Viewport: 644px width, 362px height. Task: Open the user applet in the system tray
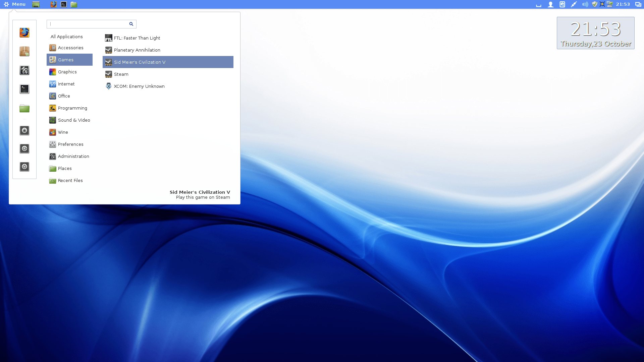click(x=550, y=4)
